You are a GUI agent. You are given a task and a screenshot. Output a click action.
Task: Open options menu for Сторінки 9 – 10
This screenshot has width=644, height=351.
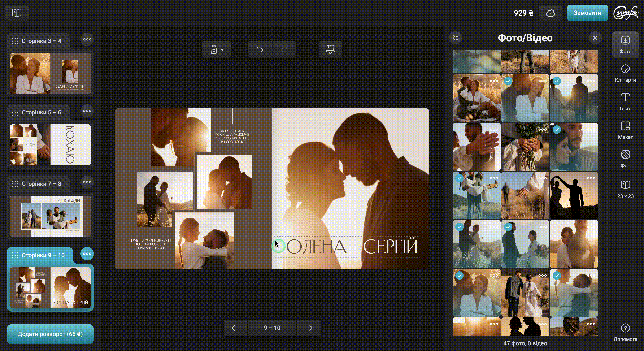[x=87, y=254]
